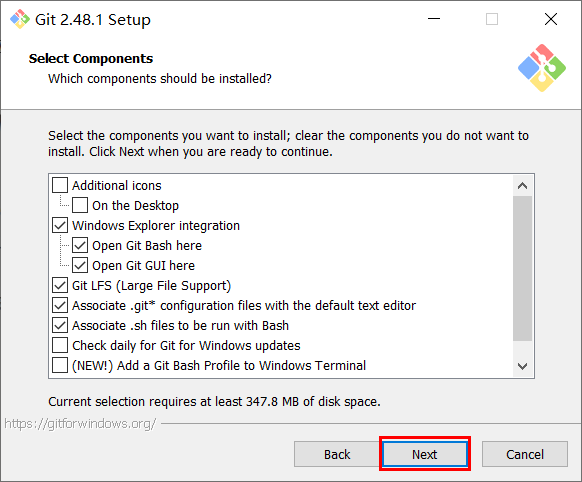The height and width of the screenshot is (482, 582).
Task: Check Add Git Bash Profile to Windows Terminal
Action: pyautogui.click(x=60, y=365)
